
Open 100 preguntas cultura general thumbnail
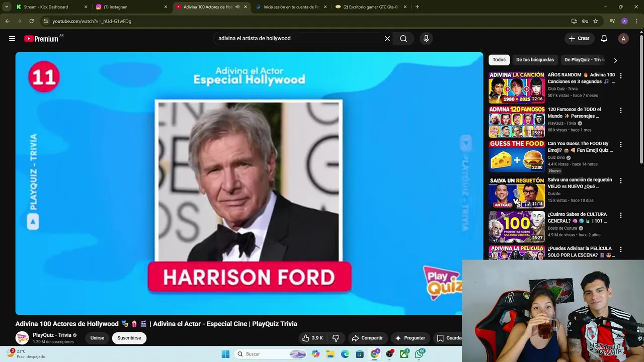pyautogui.click(x=517, y=226)
